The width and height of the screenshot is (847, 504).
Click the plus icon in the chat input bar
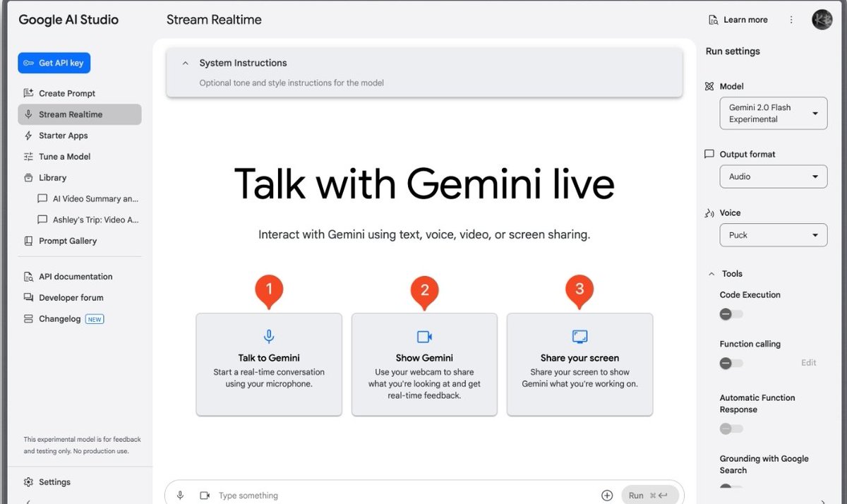pyautogui.click(x=607, y=494)
